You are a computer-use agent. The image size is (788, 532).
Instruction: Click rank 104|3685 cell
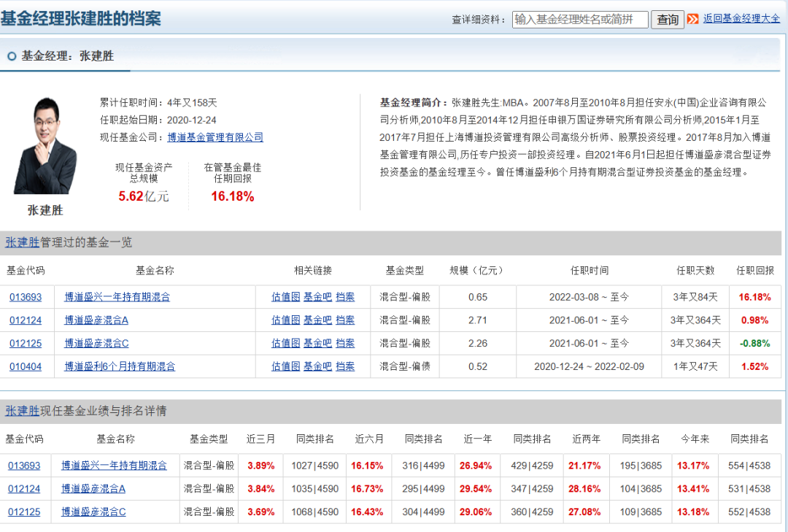point(641,489)
